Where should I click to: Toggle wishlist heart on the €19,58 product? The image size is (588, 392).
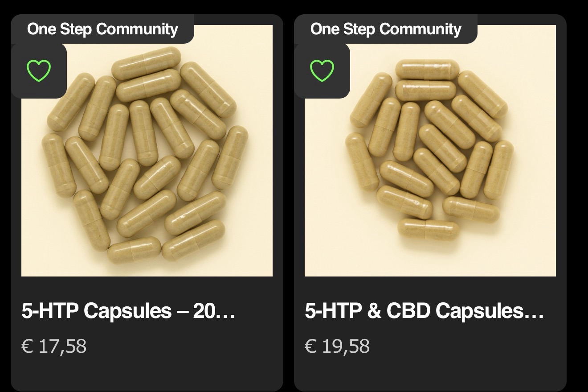tap(322, 71)
